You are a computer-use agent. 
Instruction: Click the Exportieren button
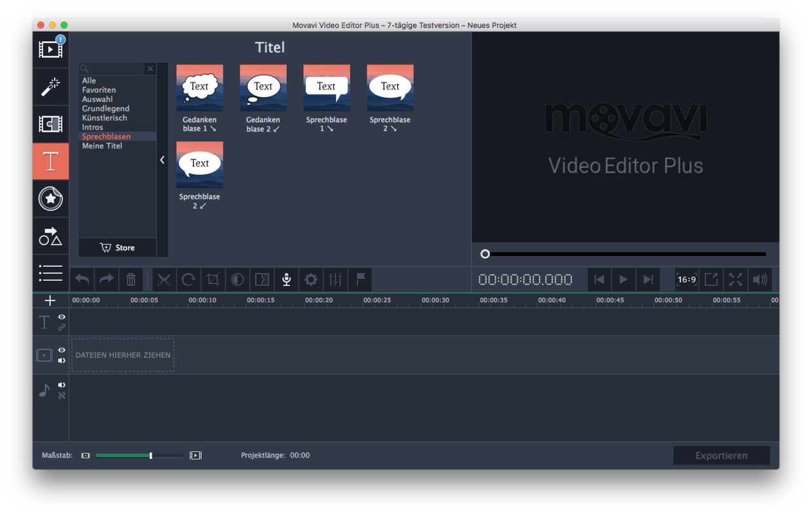click(x=721, y=455)
